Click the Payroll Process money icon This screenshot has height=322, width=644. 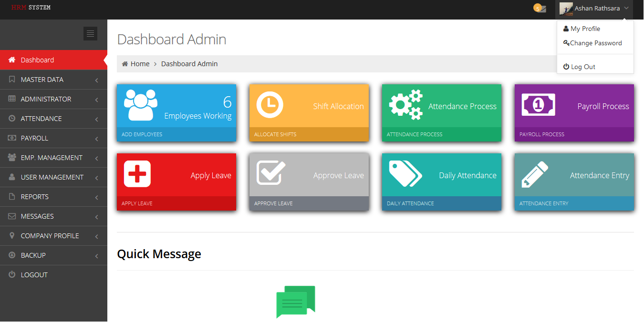538,104
